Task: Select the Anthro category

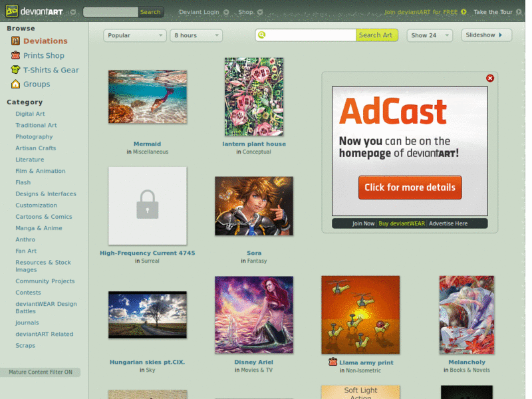Action: pyautogui.click(x=25, y=239)
